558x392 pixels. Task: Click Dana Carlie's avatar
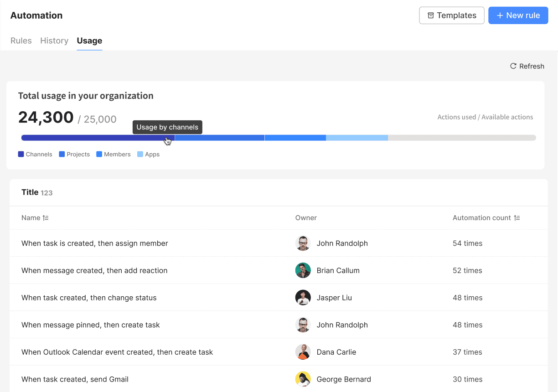pos(303,352)
